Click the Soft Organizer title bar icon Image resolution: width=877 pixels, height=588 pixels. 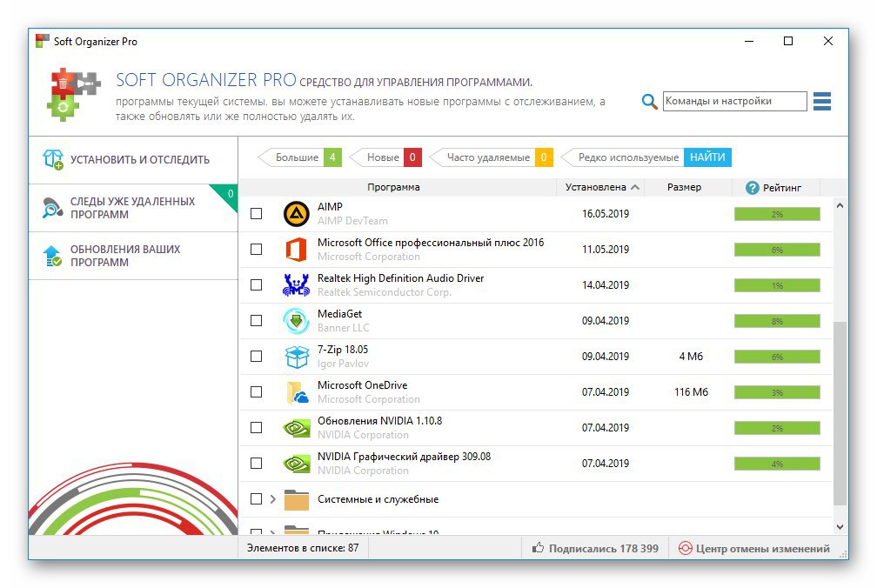(x=42, y=41)
